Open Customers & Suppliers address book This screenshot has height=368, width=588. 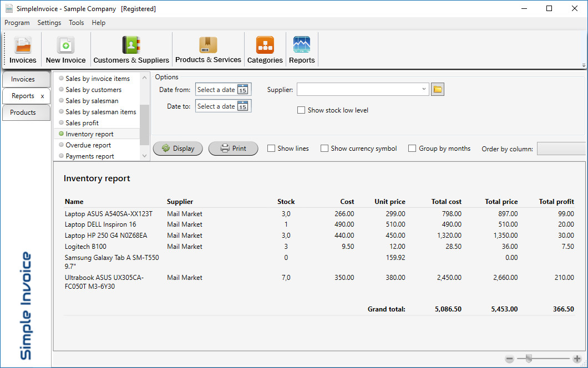(131, 50)
